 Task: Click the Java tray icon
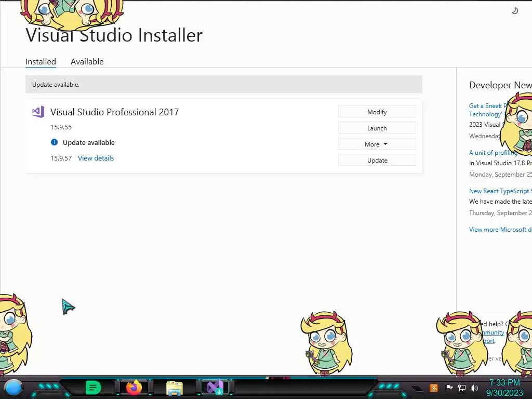point(433,388)
